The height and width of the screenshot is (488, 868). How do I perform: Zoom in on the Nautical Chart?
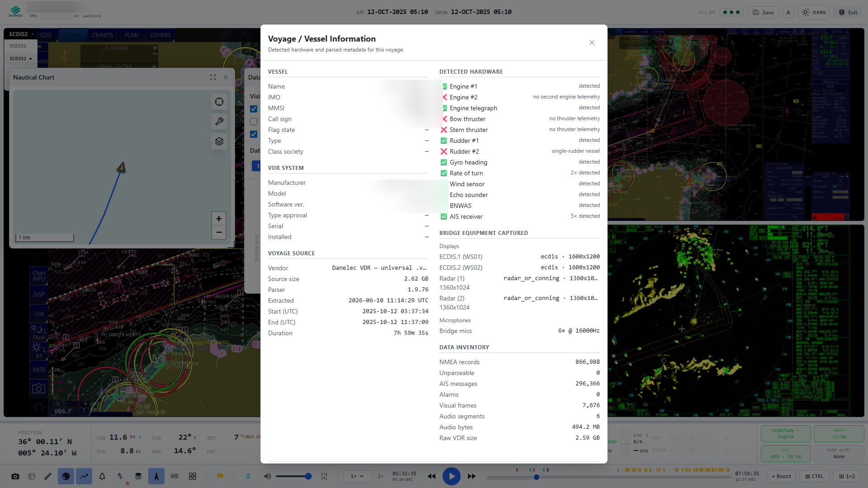pyautogui.click(x=219, y=219)
